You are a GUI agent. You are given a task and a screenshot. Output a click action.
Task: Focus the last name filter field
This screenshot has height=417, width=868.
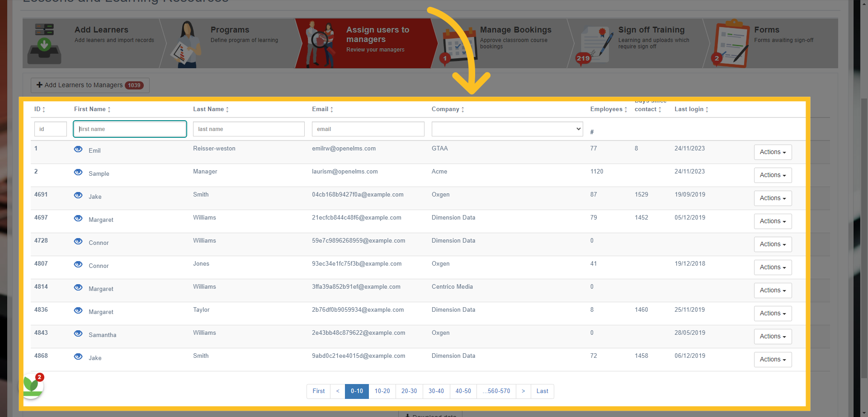tap(249, 129)
